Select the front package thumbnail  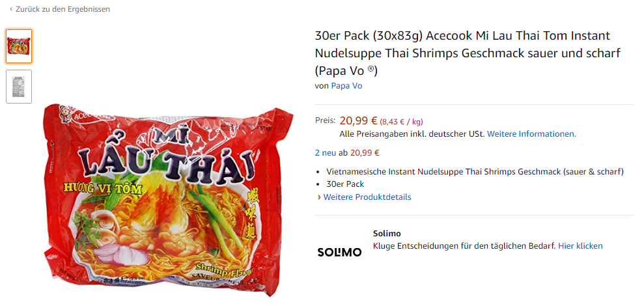point(19,46)
